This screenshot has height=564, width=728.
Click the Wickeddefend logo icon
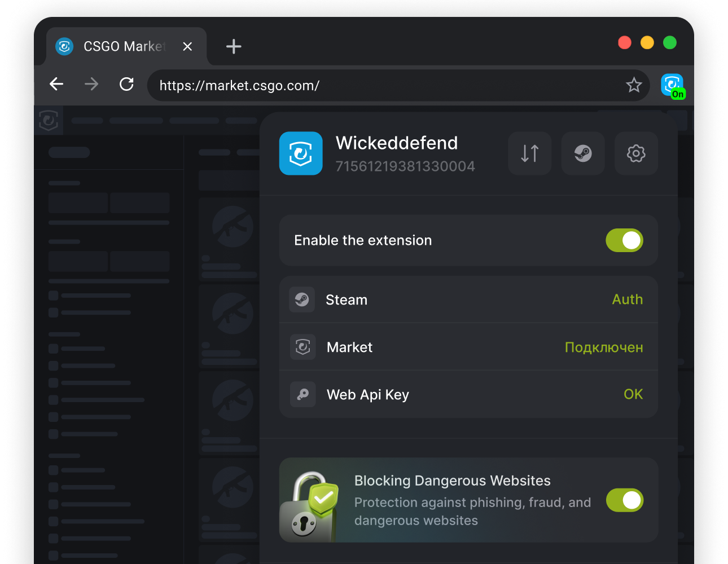301,153
